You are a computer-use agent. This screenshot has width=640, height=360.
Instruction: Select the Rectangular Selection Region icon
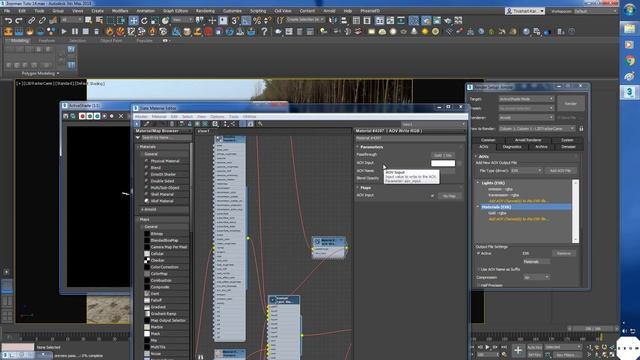pos(110,20)
